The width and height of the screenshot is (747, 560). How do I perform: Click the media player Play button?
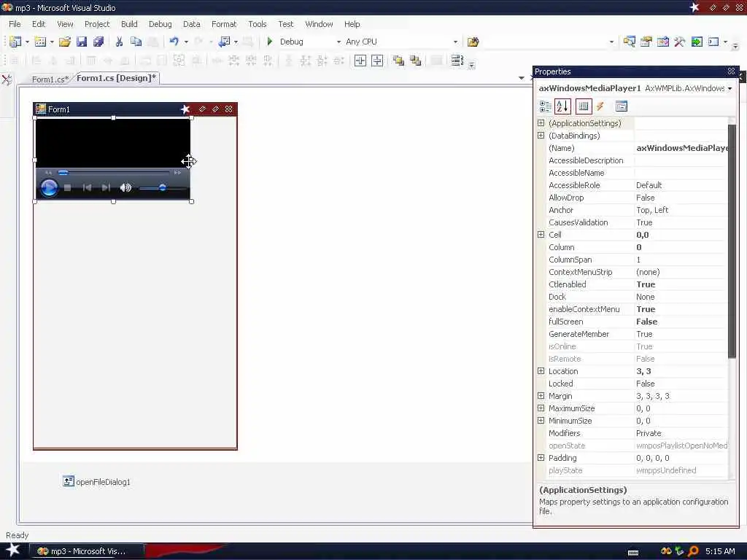point(49,187)
